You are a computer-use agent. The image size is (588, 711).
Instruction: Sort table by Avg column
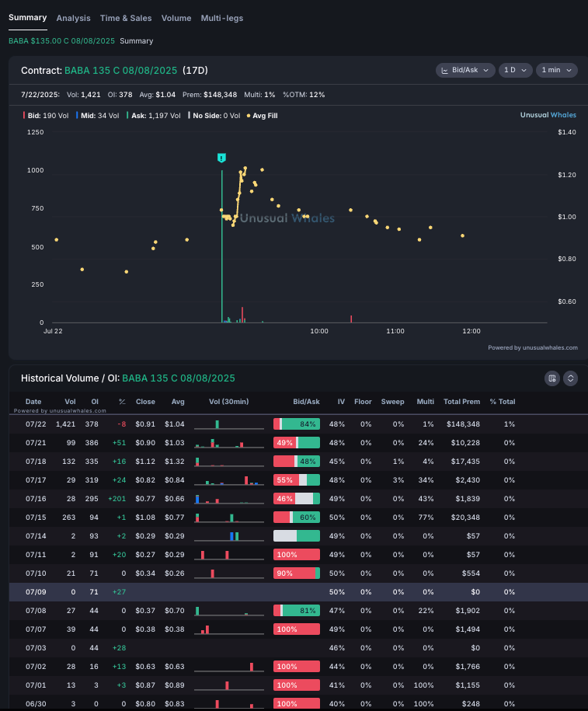(178, 402)
